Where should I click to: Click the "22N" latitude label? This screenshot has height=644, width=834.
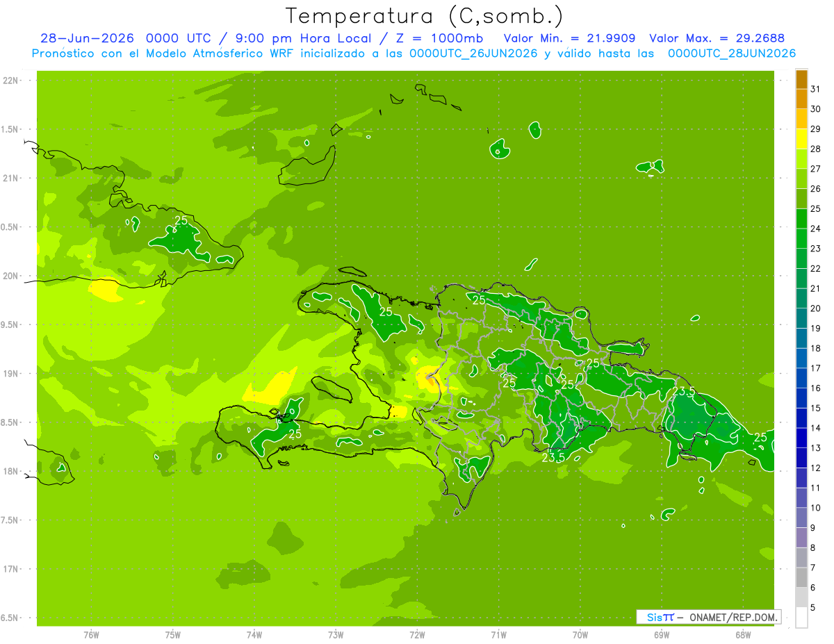(11, 81)
